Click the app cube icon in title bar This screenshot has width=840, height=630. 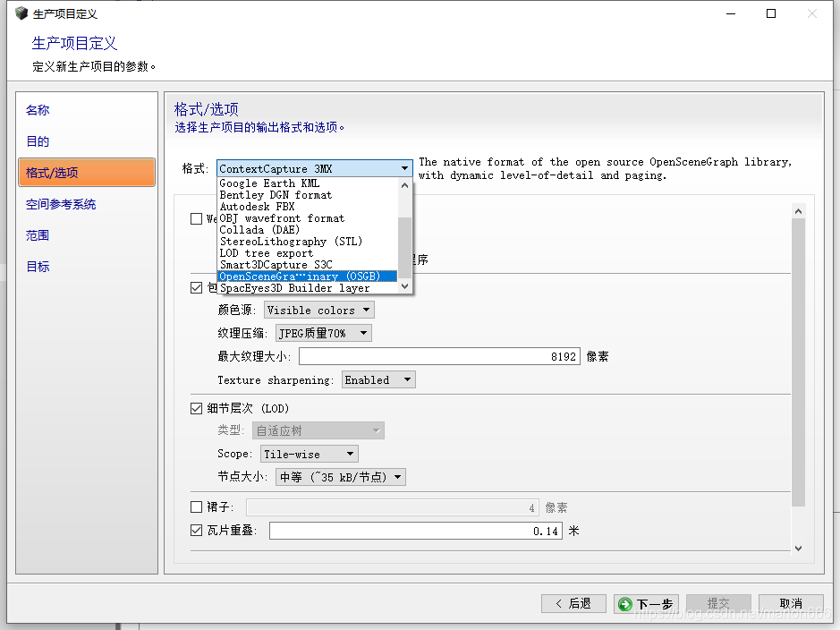[21, 13]
